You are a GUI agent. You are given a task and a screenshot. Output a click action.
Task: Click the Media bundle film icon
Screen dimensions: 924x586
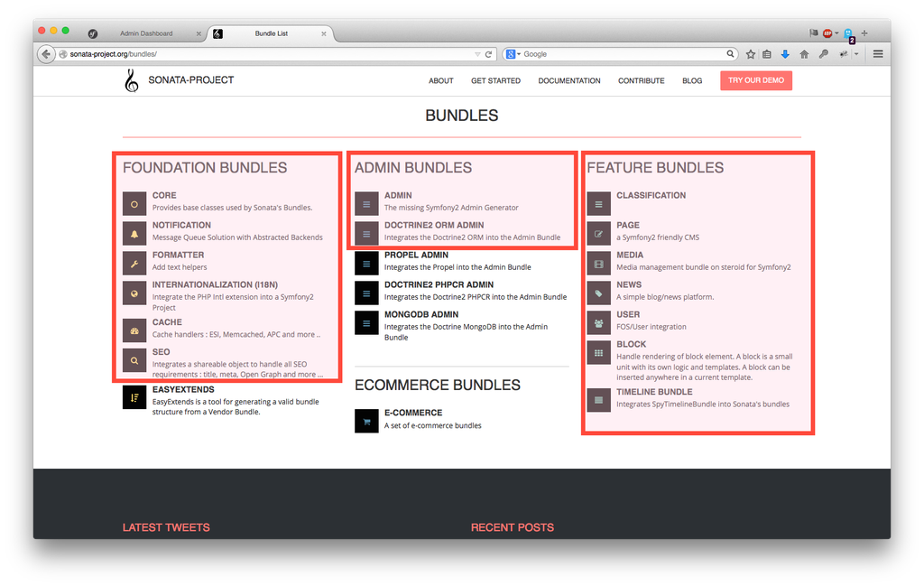[598, 263]
